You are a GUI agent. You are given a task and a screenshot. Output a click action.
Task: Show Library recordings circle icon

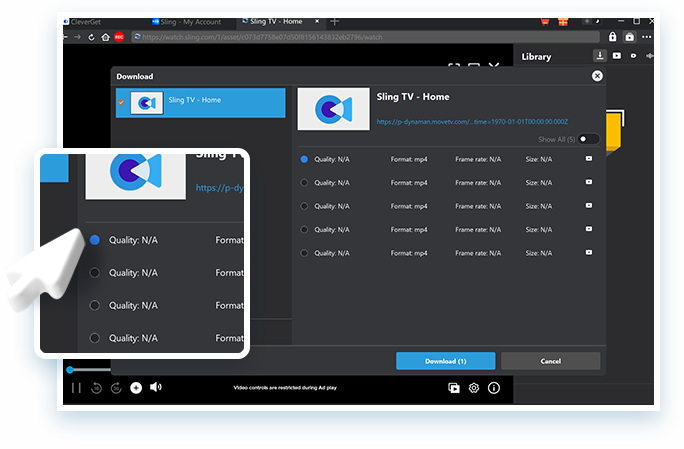tap(633, 56)
